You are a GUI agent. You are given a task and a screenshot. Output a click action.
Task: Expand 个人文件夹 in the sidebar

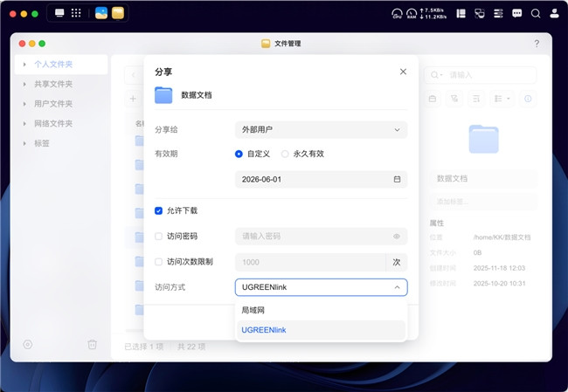tap(24, 65)
